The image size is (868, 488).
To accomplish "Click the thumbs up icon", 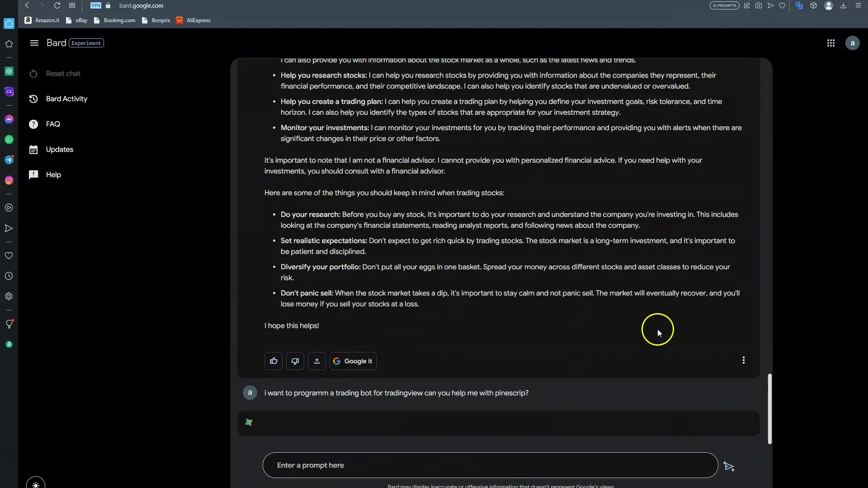I will (x=274, y=361).
